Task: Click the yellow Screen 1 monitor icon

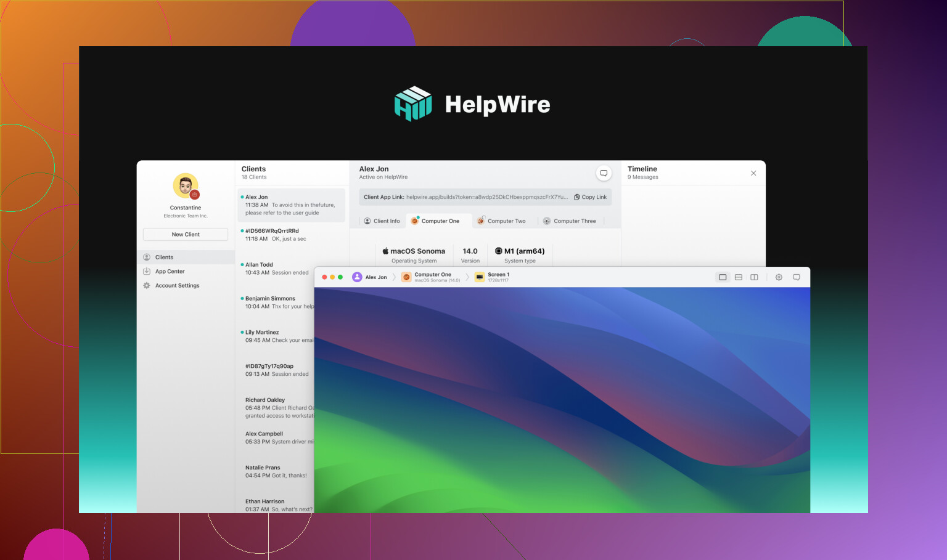Action: coord(480,277)
